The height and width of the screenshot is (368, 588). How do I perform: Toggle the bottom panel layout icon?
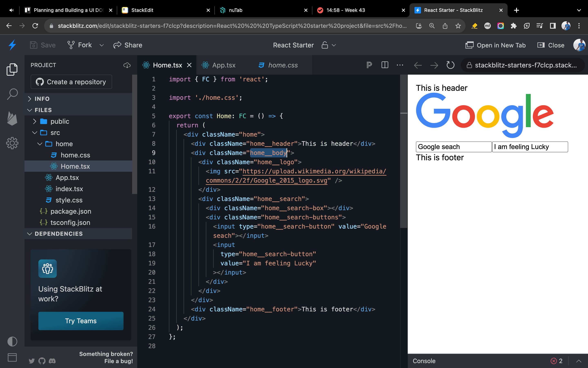[12, 357]
